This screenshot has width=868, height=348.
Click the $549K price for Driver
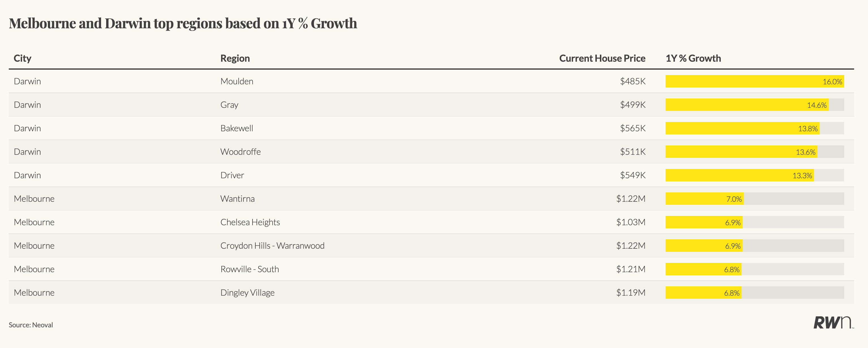(632, 175)
